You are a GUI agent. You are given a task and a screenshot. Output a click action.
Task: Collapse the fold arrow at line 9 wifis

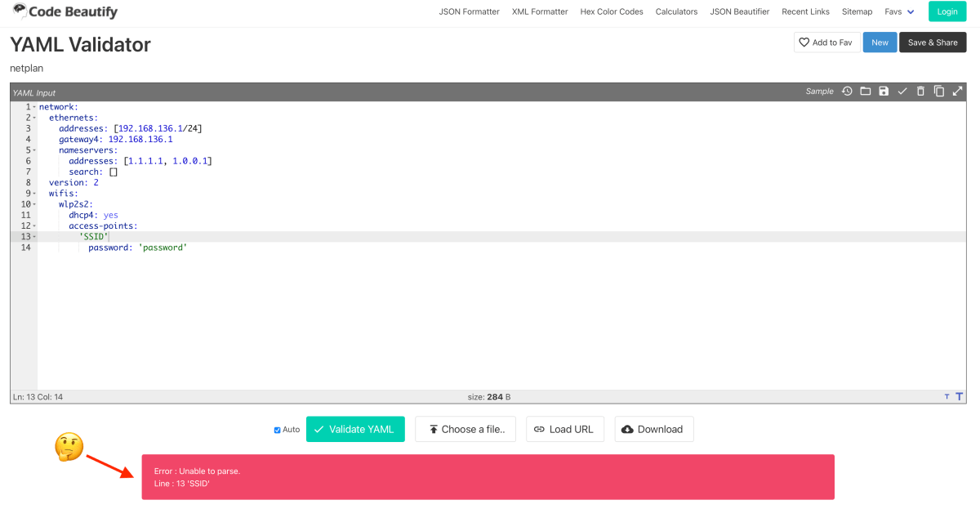[34, 194]
